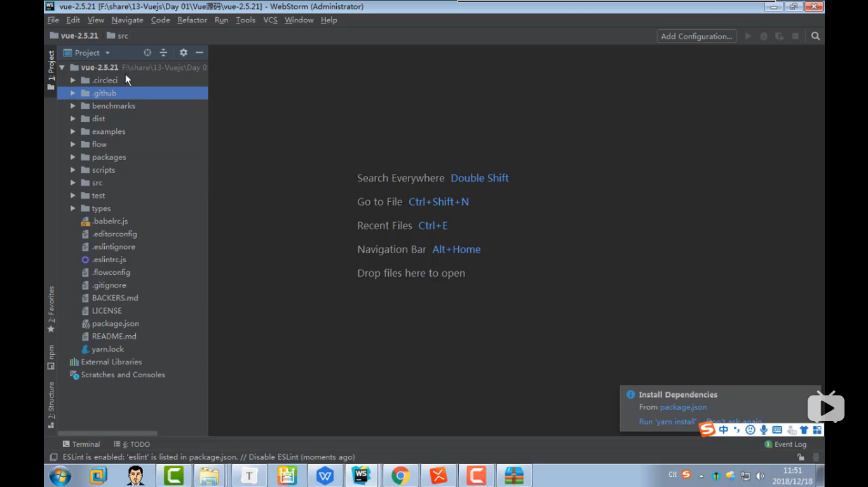Click the vue-2.5.21 breadcrumb in navigation bar
The height and width of the screenshot is (487, 868).
74,36
